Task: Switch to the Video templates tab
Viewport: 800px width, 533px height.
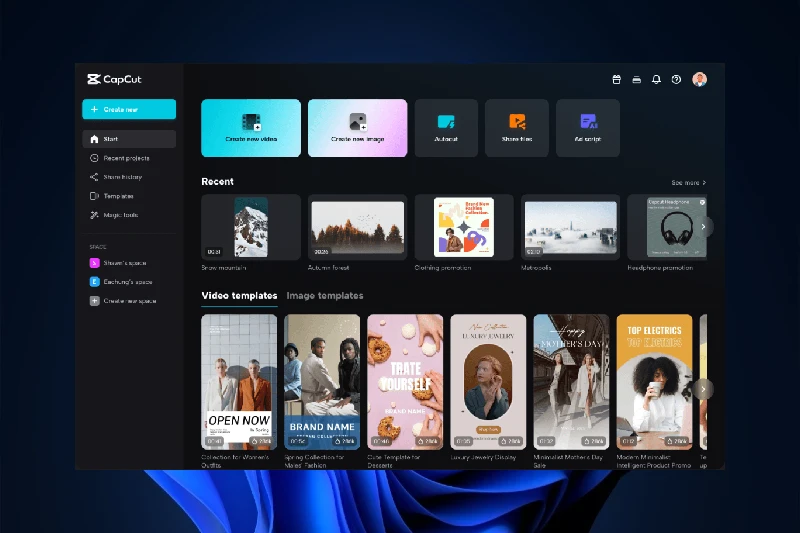Action: coord(239,296)
